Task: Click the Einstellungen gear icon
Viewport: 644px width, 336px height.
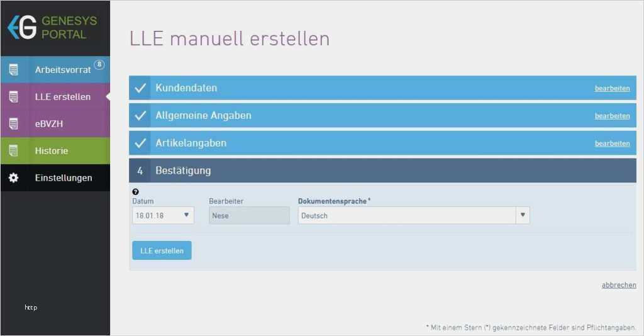Action: click(14, 178)
